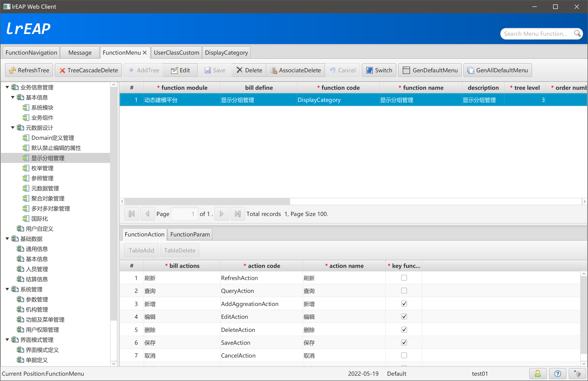
Task: Switch to Message tab
Action: tap(80, 52)
